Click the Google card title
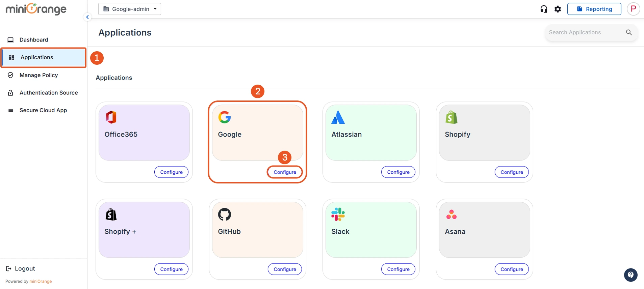Screen dimensions: 644x289 click(230, 135)
